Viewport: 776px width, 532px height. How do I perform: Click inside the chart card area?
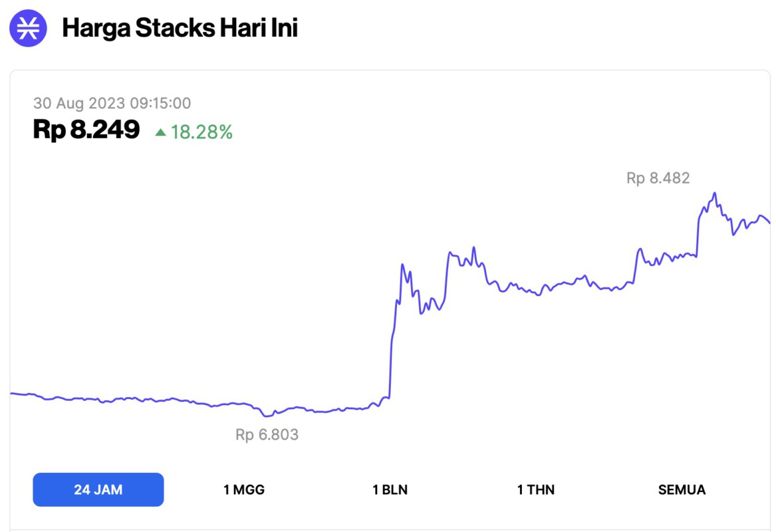click(x=388, y=299)
